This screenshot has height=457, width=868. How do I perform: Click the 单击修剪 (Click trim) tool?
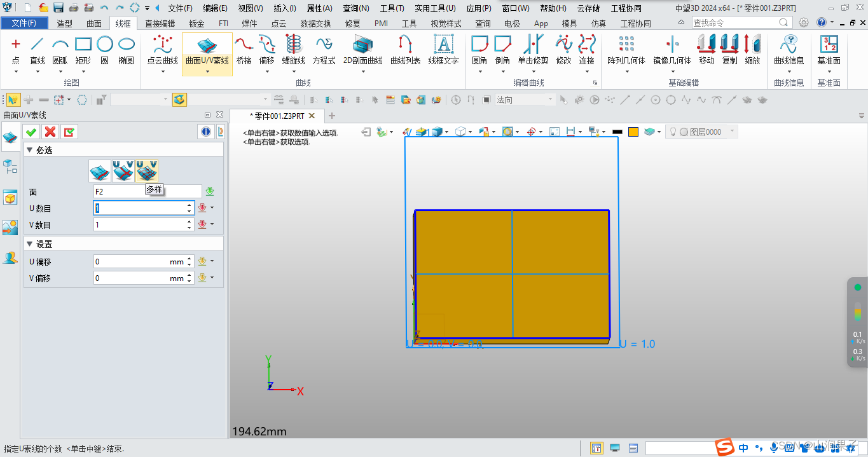click(x=533, y=51)
